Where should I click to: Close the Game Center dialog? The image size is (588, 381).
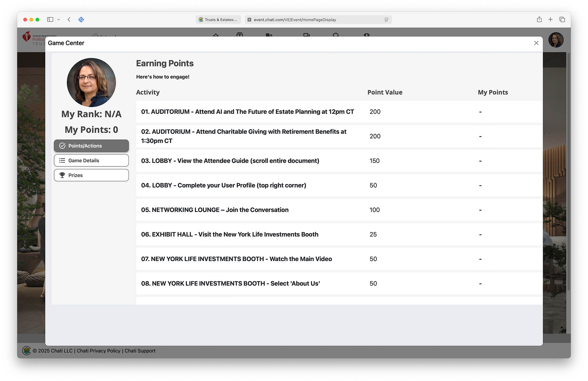[536, 43]
